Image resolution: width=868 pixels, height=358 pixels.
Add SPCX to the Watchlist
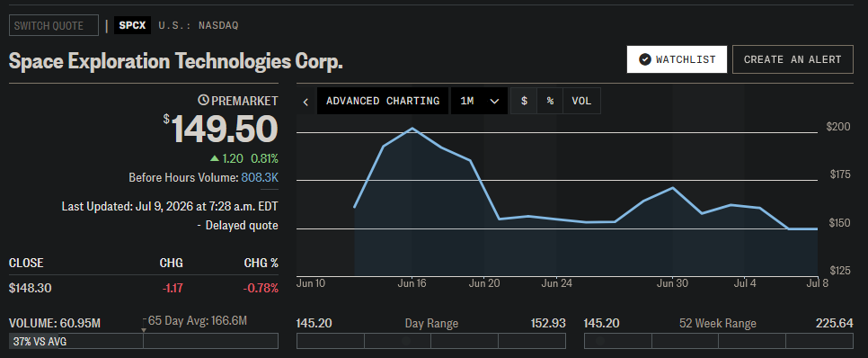point(677,59)
